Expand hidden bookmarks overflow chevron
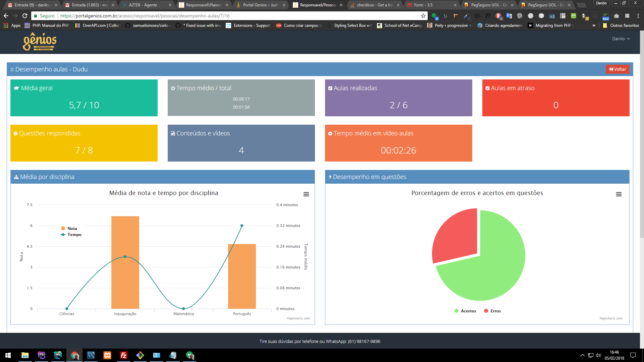 pos(594,25)
